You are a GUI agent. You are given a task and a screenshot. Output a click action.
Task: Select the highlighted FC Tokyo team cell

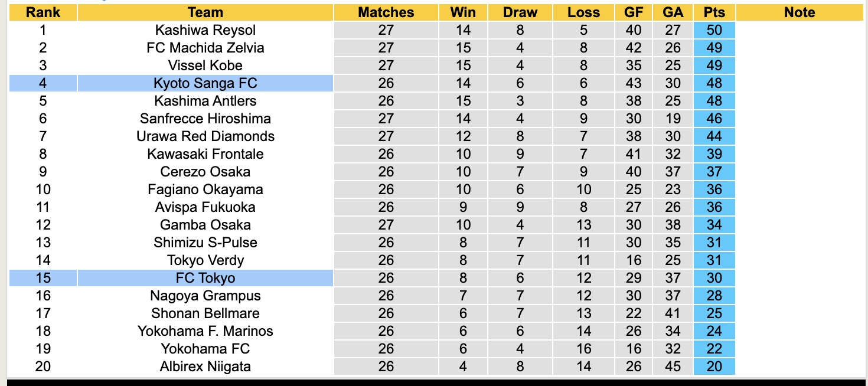point(205,278)
